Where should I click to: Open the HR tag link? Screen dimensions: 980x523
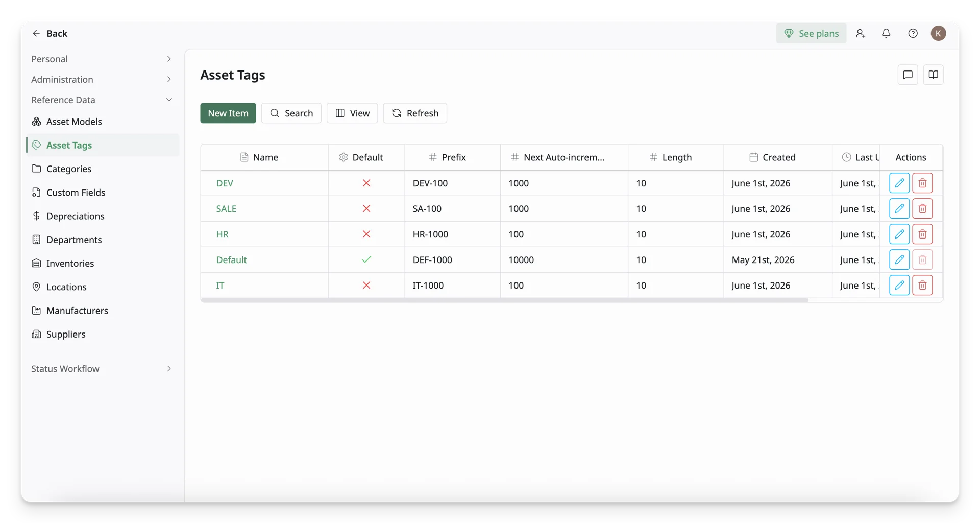tap(222, 234)
